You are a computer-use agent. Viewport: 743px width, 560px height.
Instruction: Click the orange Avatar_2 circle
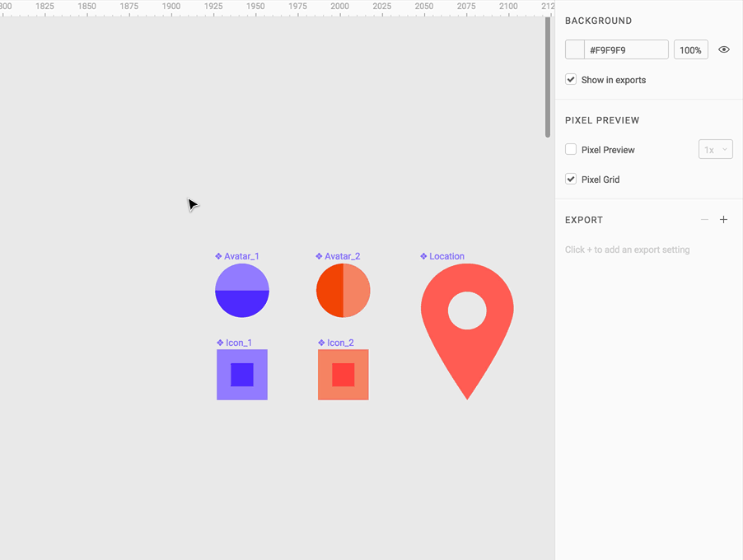click(343, 291)
